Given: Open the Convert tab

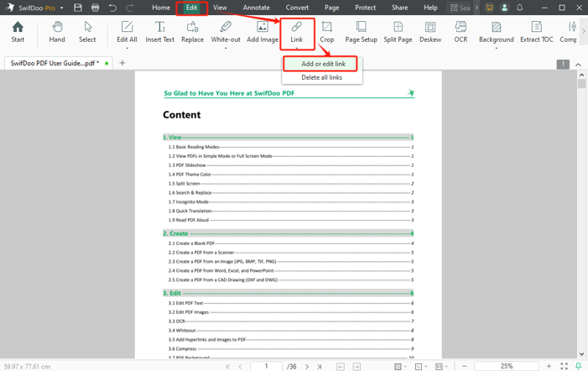Looking at the screenshot, I should coord(297,8).
